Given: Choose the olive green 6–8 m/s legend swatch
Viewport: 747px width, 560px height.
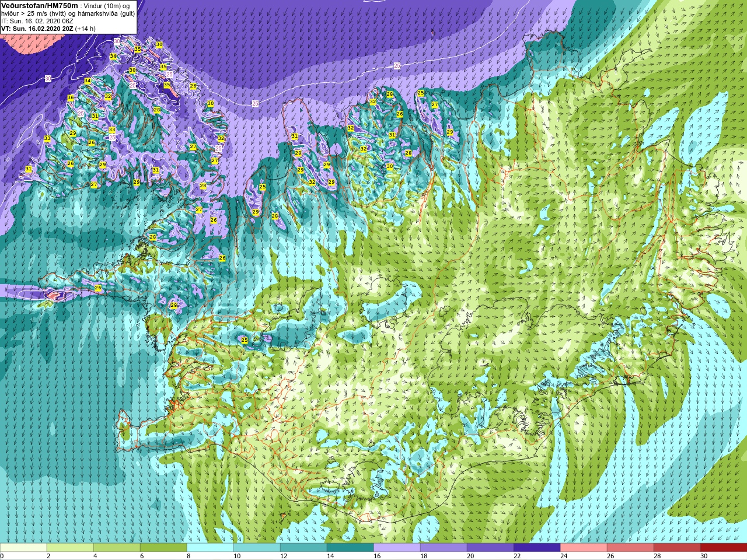Looking at the screenshot, I should (163, 547).
